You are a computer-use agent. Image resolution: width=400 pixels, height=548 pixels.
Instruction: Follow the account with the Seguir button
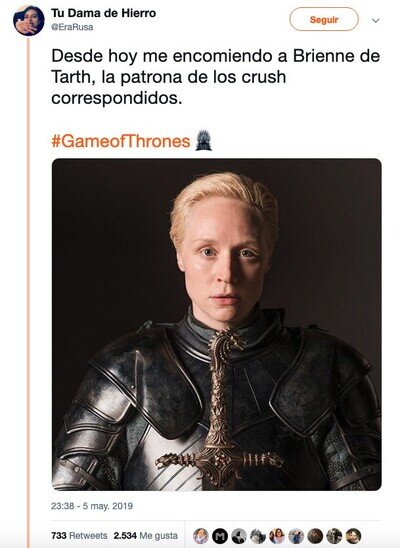pyautogui.click(x=324, y=19)
